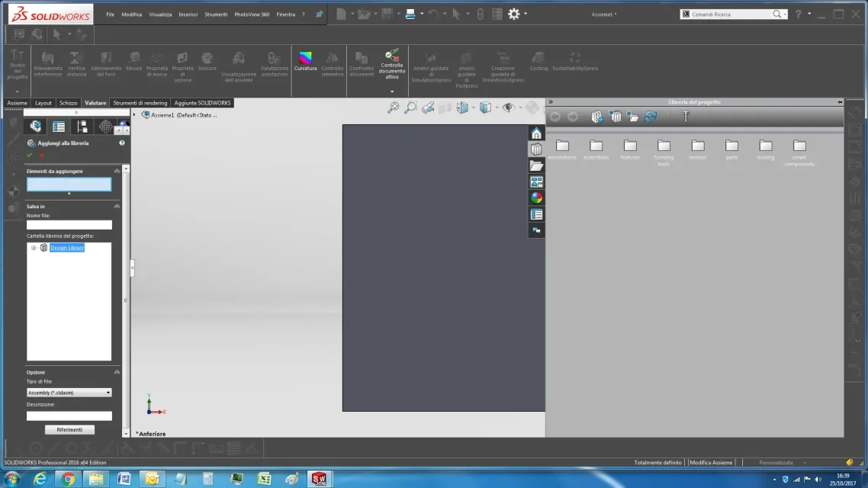
Task: Open Tipo di file dropdown
Action: pos(108,393)
